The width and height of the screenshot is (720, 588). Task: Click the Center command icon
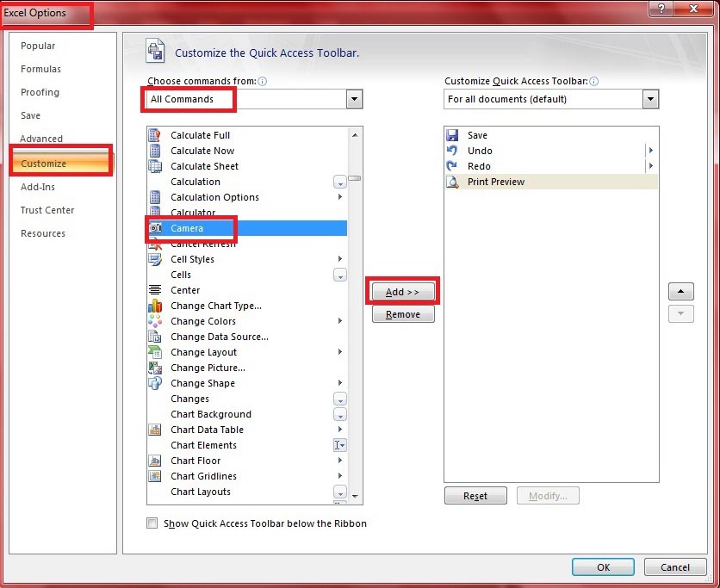point(155,290)
